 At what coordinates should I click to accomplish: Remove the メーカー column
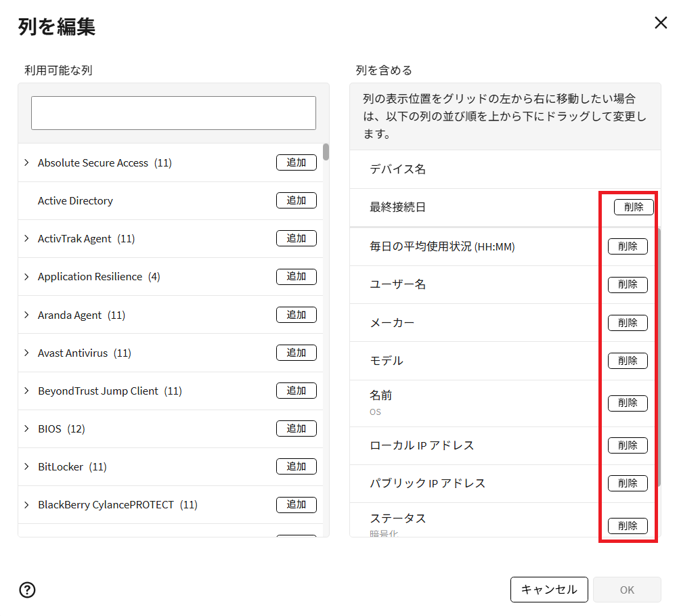[x=628, y=323]
